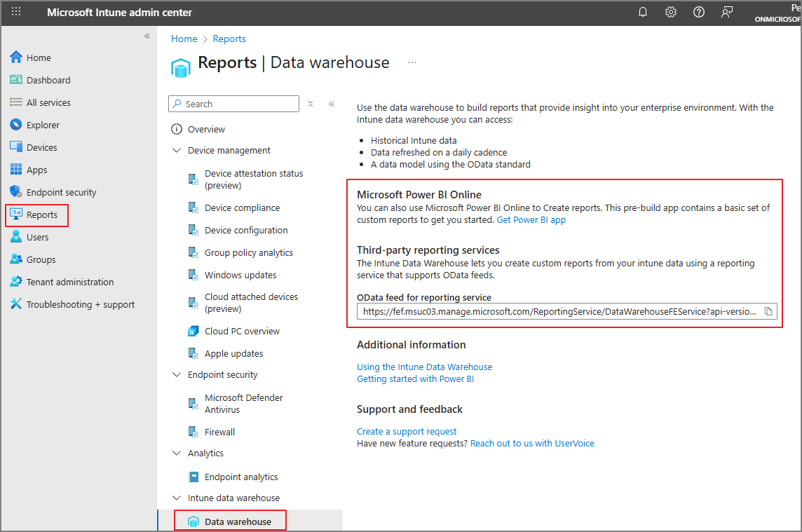Click the account name in top right

(x=778, y=13)
